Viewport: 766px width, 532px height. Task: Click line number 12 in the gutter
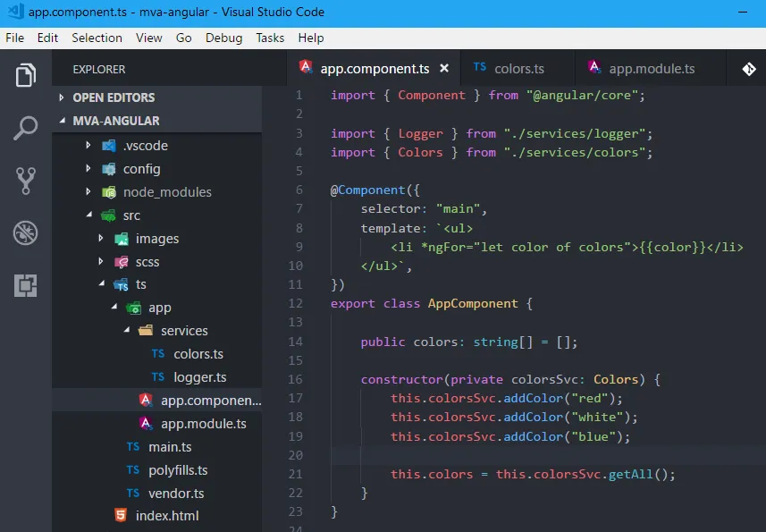click(296, 303)
